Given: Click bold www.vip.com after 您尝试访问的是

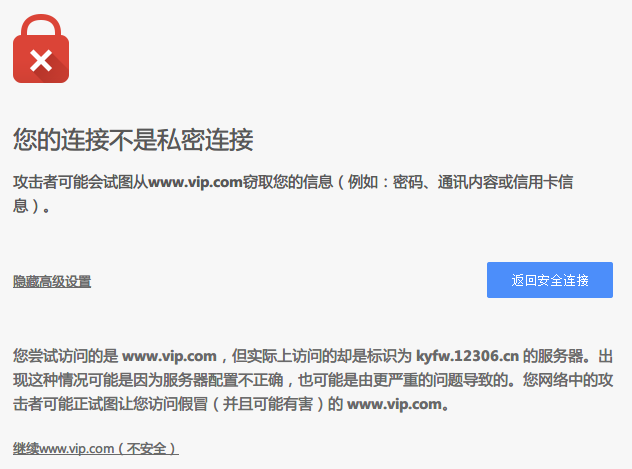Looking at the screenshot, I should pos(169,356).
